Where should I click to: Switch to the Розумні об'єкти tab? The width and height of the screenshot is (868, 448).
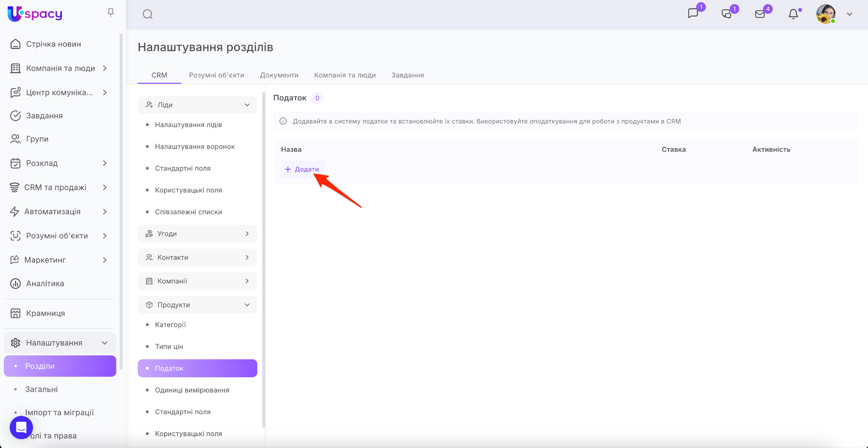coord(216,75)
